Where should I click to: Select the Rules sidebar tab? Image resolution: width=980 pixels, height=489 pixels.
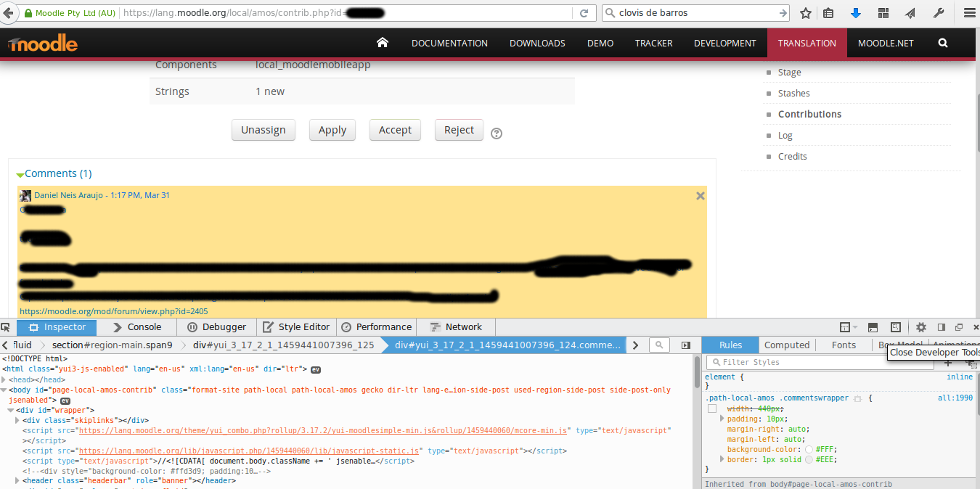click(x=730, y=345)
